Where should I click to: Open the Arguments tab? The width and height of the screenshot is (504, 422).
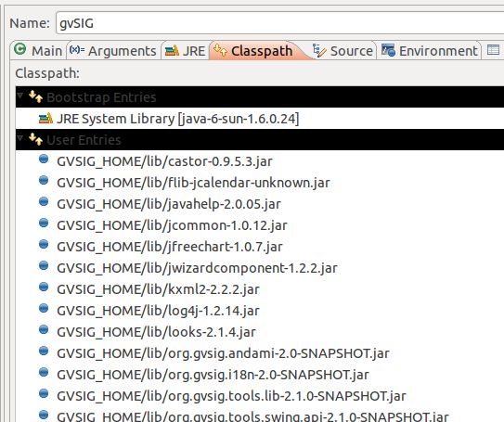click(x=114, y=50)
